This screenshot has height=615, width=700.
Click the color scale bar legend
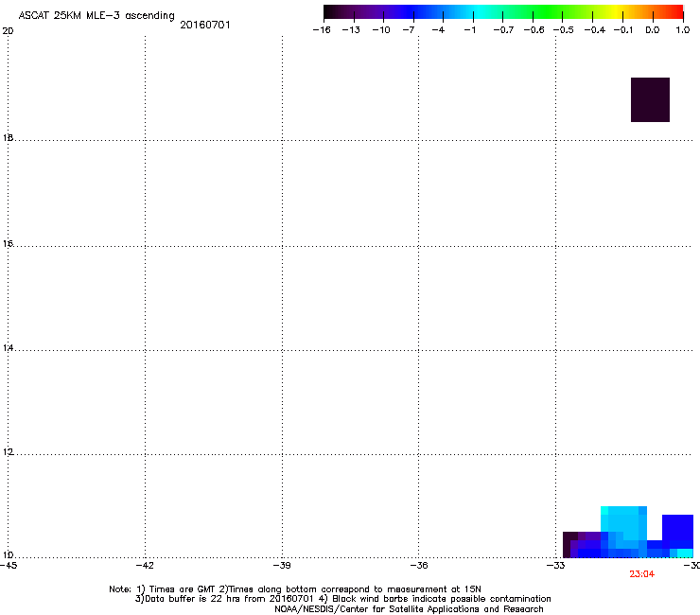pos(503,12)
